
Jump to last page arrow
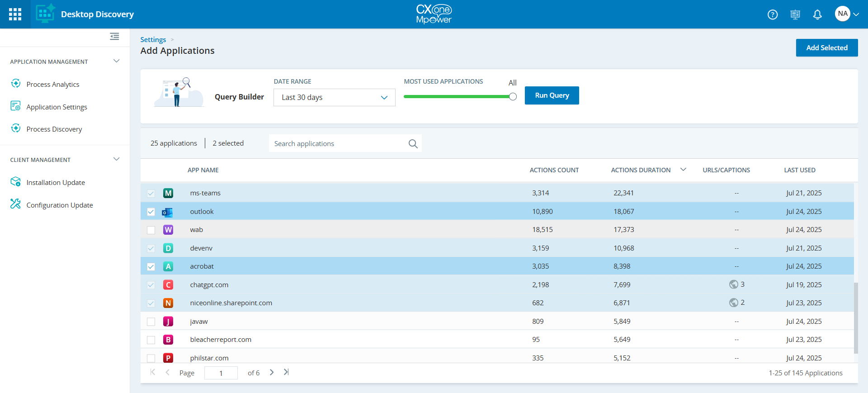pyautogui.click(x=286, y=372)
